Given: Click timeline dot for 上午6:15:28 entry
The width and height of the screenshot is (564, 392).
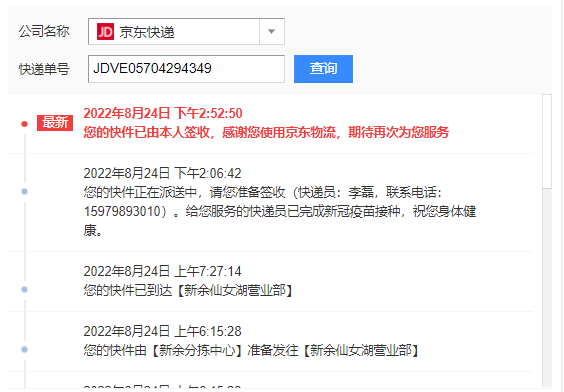Looking at the screenshot, I should point(24,349).
